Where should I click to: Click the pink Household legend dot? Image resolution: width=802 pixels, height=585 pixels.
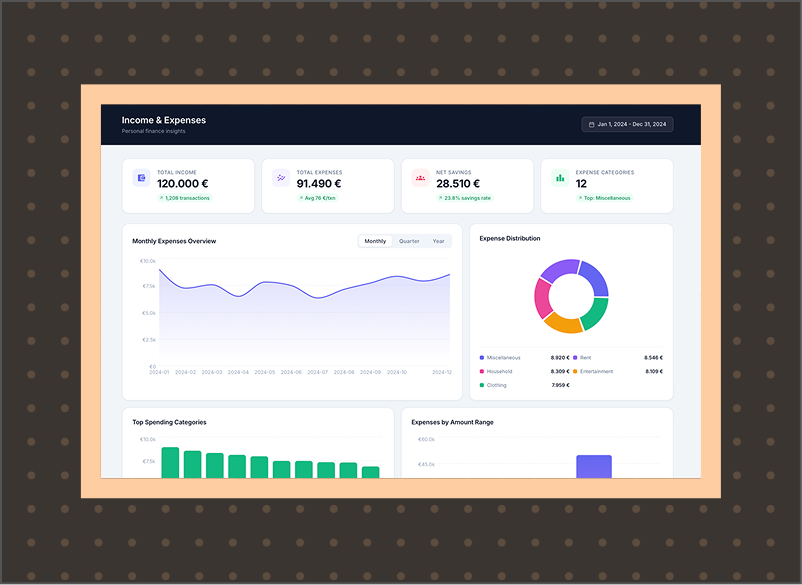(x=482, y=371)
